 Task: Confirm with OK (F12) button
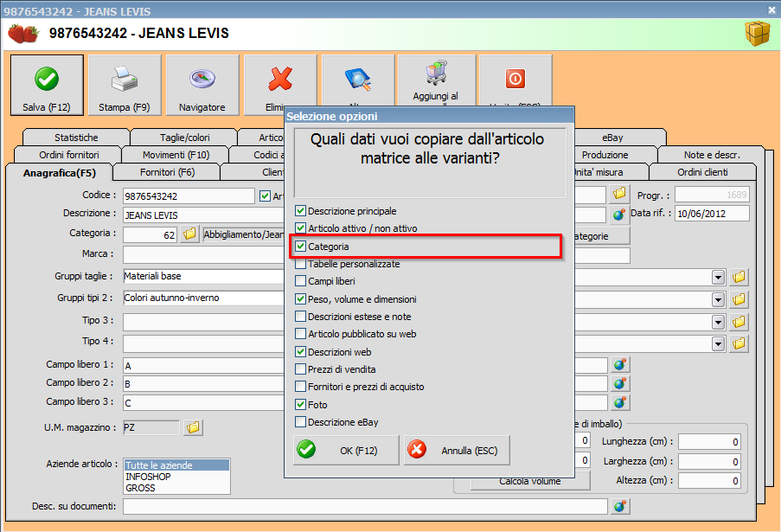tap(346, 451)
